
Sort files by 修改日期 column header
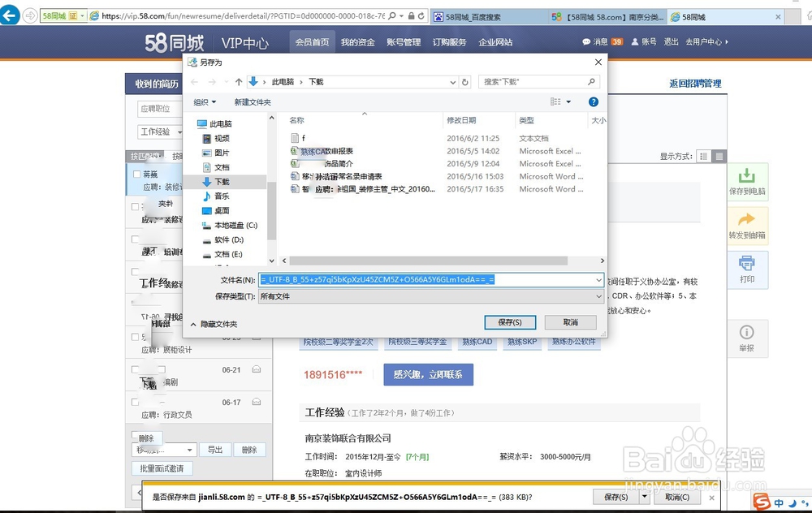(x=461, y=120)
